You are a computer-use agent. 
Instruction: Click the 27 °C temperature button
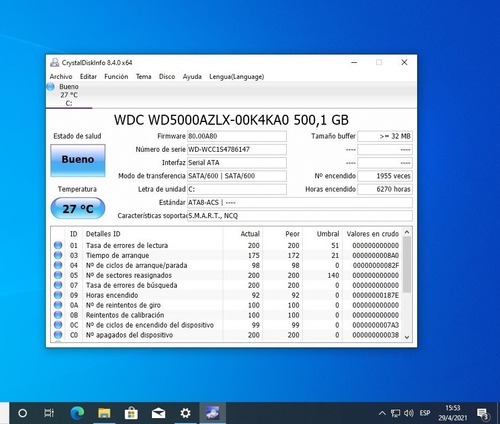click(x=78, y=209)
